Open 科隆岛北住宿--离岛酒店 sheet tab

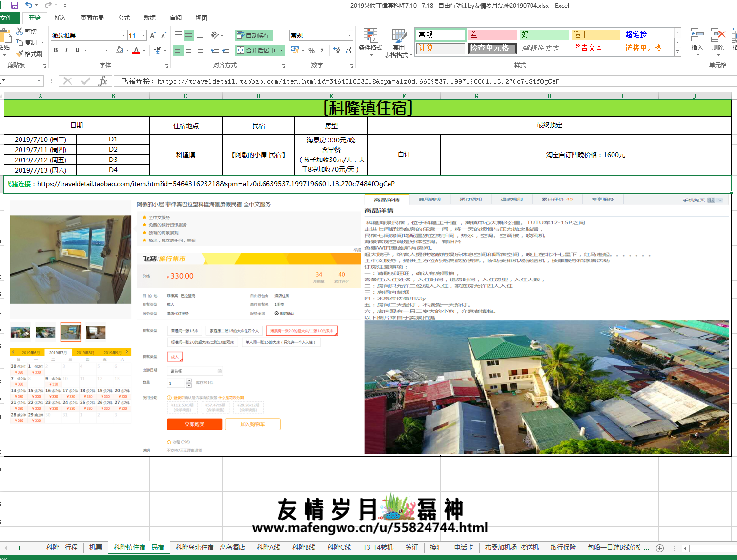(210, 548)
